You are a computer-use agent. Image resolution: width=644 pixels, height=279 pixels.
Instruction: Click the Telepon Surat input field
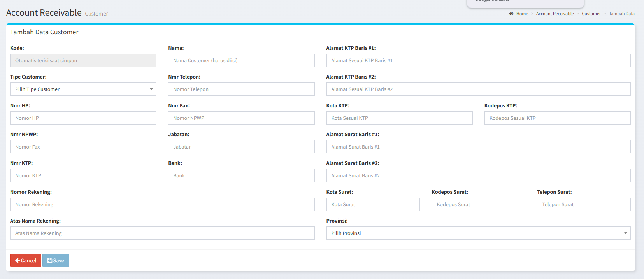point(583,204)
